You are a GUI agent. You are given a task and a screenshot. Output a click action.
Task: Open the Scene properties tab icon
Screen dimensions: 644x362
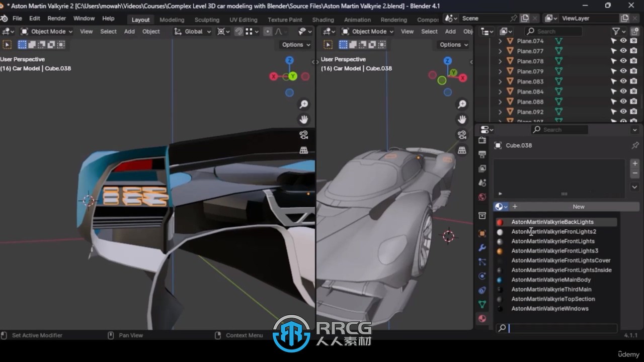pyautogui.click(x=482, y=183)
